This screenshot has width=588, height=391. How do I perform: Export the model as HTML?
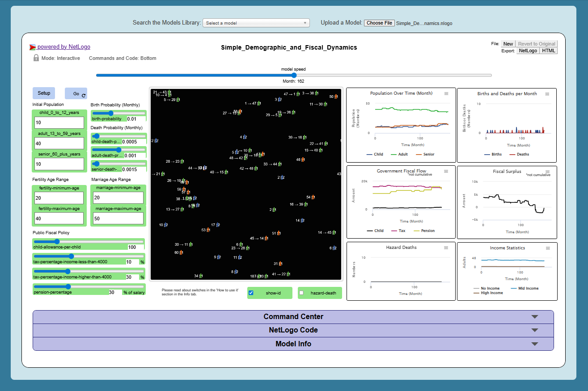[x=550, y=50]
